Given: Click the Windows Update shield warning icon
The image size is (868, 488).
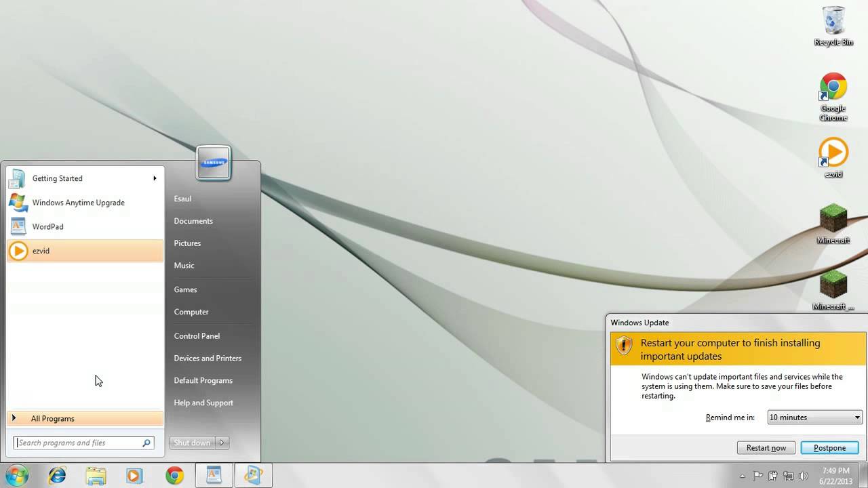Looking at the screenshot, I should click(624, 346).
